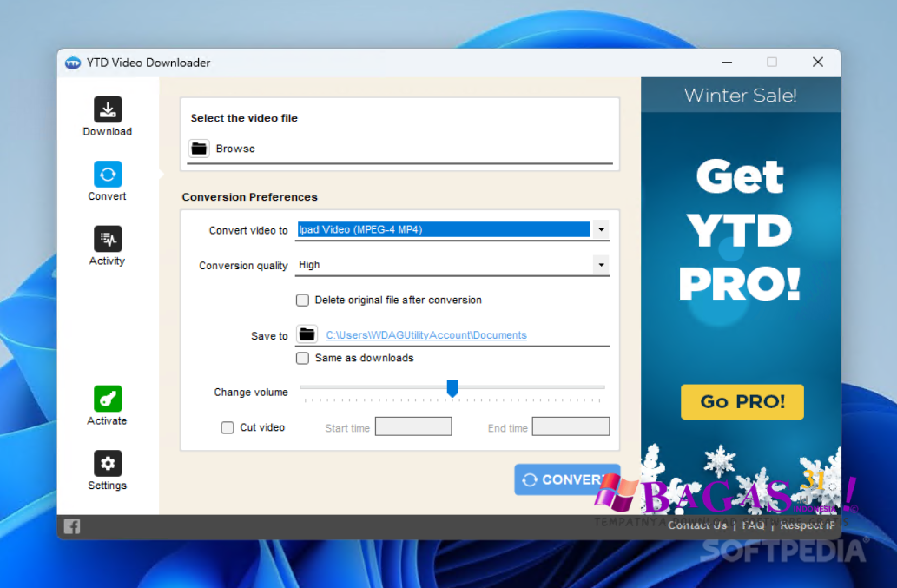Minimize the YTD Video Downloader window
The height and width of the screenshot is (588, 897).
click(727, 62)
